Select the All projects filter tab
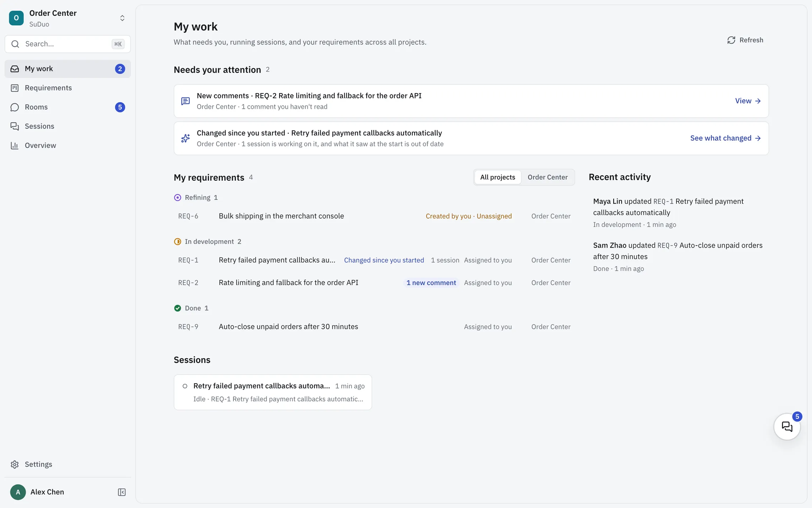The height and width of the screenshot is (508, 812). 497,177
